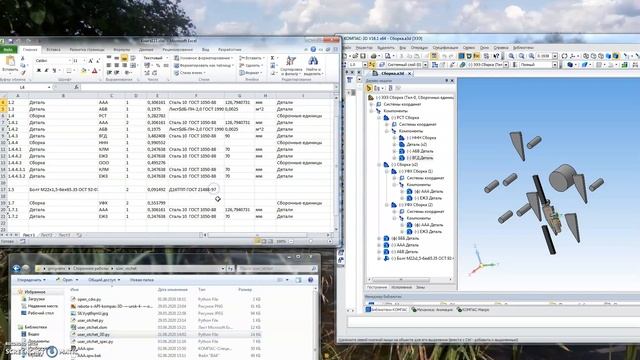Image resolution: width=640 pixels, height=360 pixels.
Task: Click the Print icon in KOMPAS toolbar
Action: click(x=373, y=56)
